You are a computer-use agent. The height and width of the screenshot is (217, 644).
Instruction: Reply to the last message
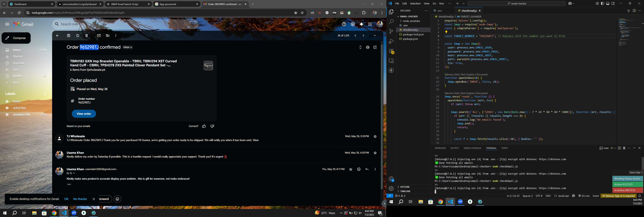pyautogui.click(x=367, y=169)
